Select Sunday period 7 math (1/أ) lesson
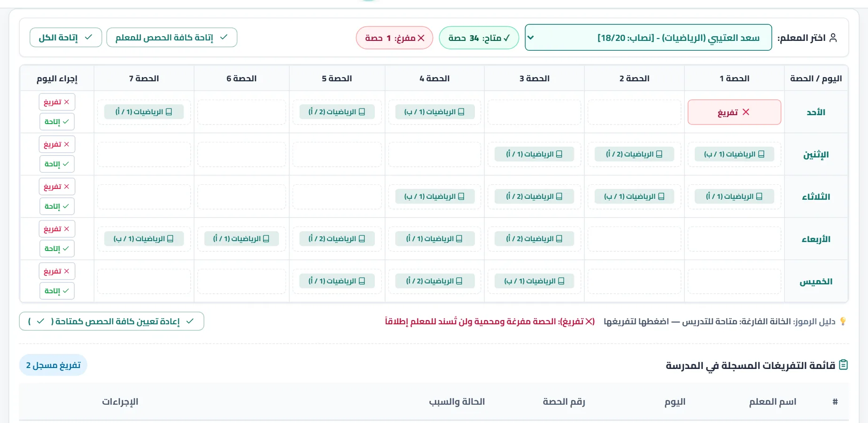This screenshot has width=868, height=423. point(144,112)
